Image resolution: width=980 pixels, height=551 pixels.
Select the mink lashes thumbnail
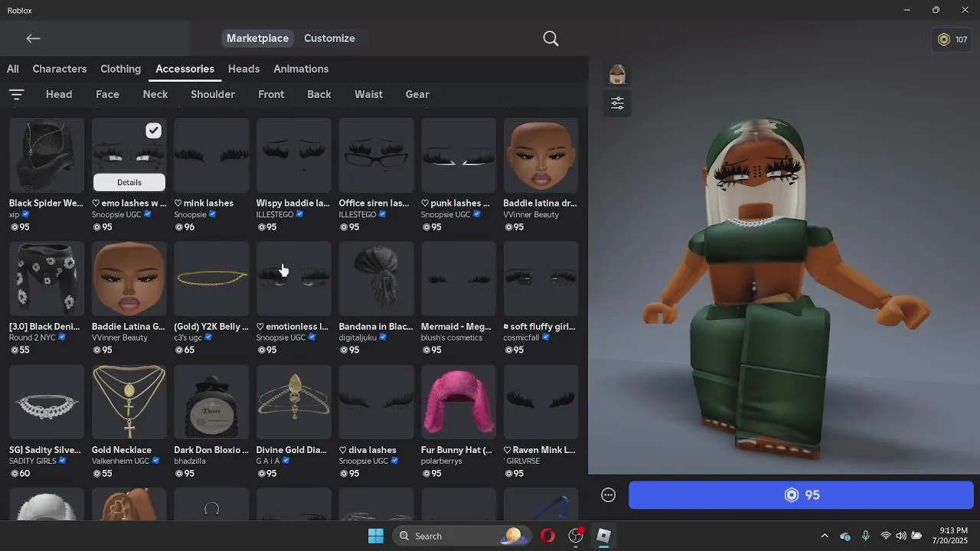pyautogui.click(x=211, y=155)
